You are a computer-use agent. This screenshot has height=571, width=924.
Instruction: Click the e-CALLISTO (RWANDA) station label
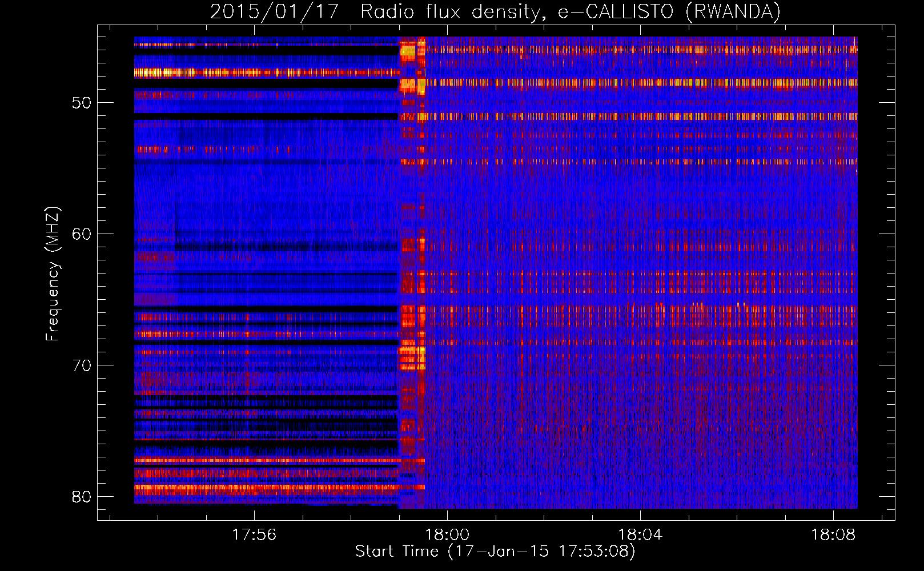click(x=669, y=11)
